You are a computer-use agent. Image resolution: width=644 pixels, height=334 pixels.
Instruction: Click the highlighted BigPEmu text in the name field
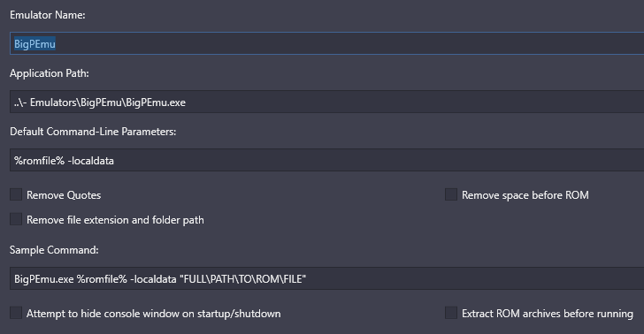pyautogui.click(x=34, y=44)
